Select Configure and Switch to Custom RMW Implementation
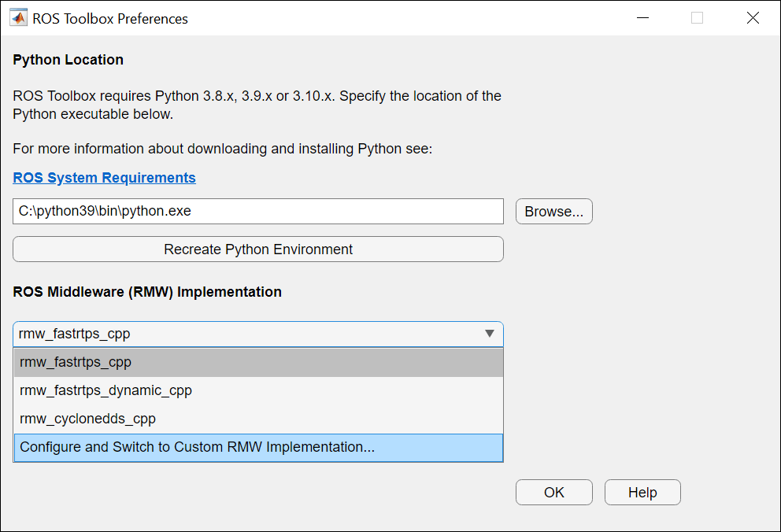Image resolution: width=781 pixels, height=532 pixels. tap(258, 447)
